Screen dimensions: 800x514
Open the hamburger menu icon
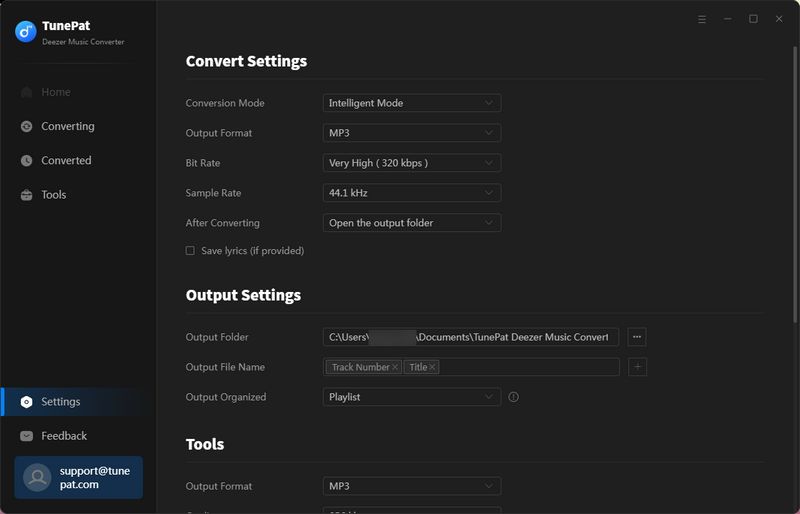[702, 19]
